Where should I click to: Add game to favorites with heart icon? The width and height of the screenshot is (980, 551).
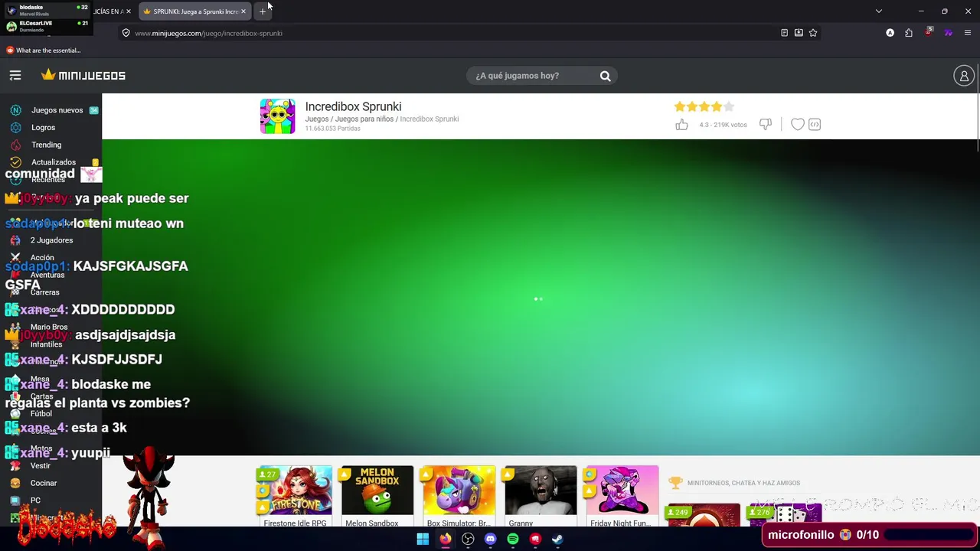coord(797,124)
